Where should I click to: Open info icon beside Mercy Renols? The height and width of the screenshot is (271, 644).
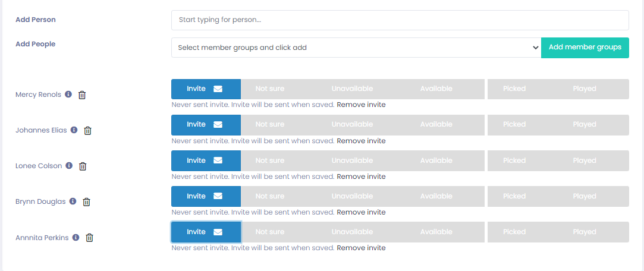(x=68, y=94)
